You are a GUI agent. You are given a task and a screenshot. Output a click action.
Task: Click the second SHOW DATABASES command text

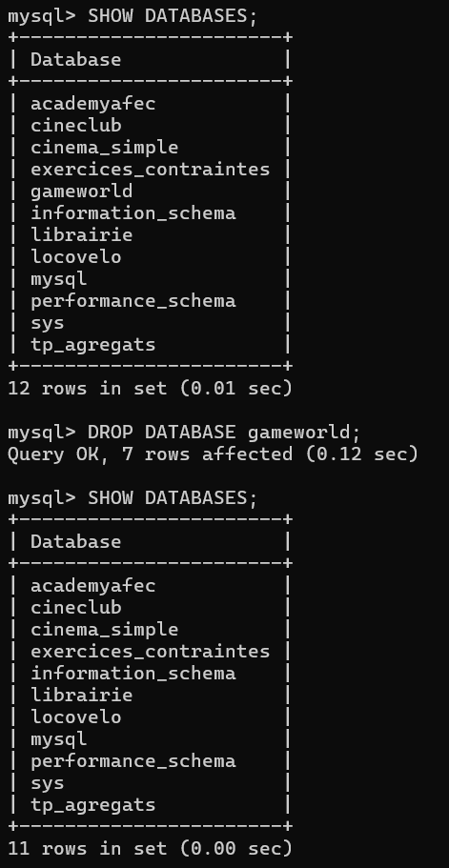coord(173,498)
